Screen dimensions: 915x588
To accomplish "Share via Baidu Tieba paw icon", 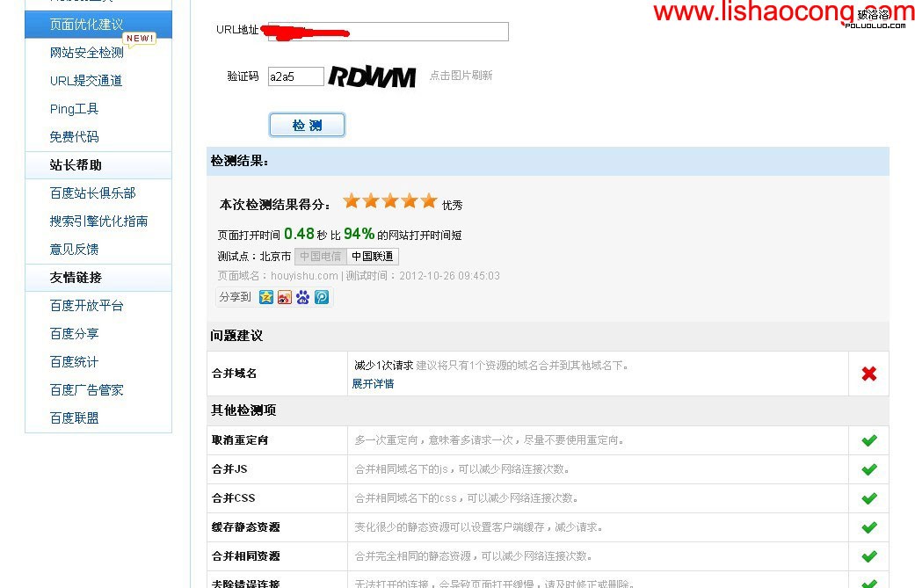I will point(303,296).
